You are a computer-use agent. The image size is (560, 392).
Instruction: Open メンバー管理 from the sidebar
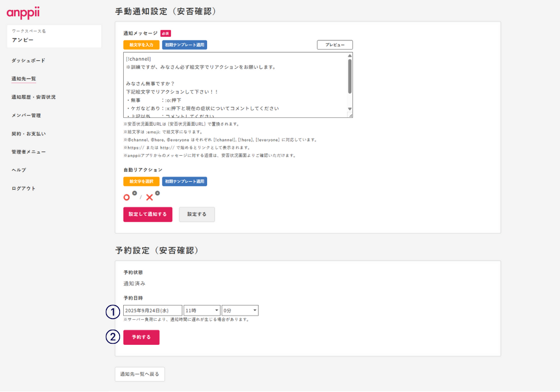click(x=26, y=115)
